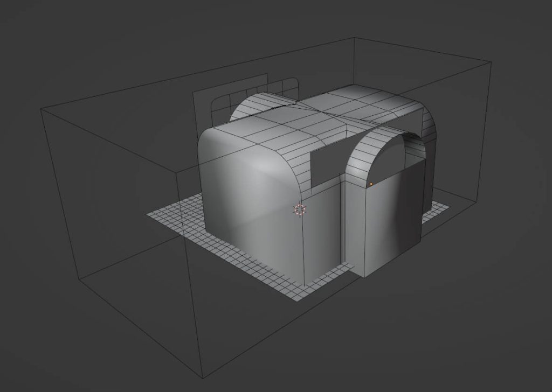The width and height of the screenshot is (552, 392).
Task: Click the wireframe box's top-left corner
Action: [42, 109]
